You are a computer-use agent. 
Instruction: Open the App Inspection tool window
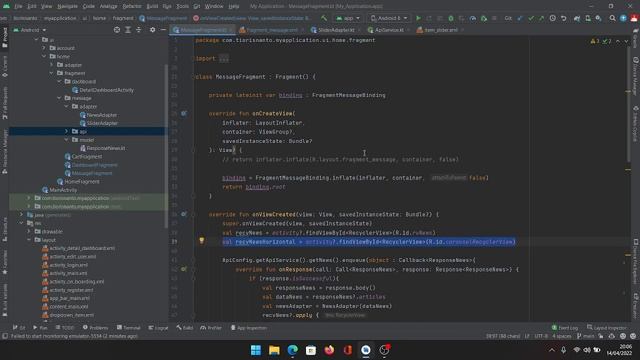pos(249,328)
